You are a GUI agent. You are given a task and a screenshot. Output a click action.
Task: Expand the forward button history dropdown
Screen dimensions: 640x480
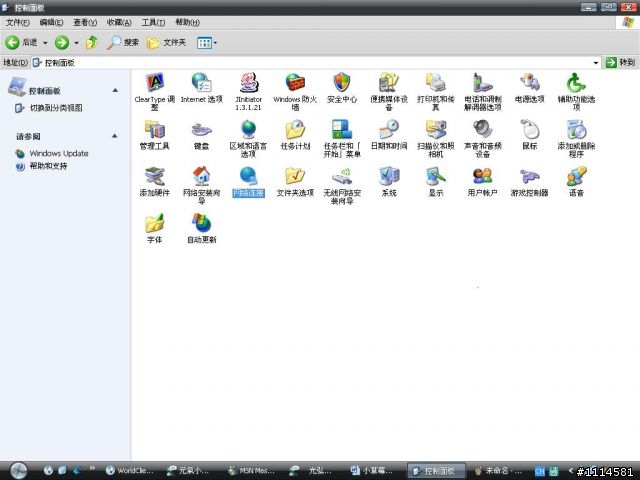click(x=76, y=42)
